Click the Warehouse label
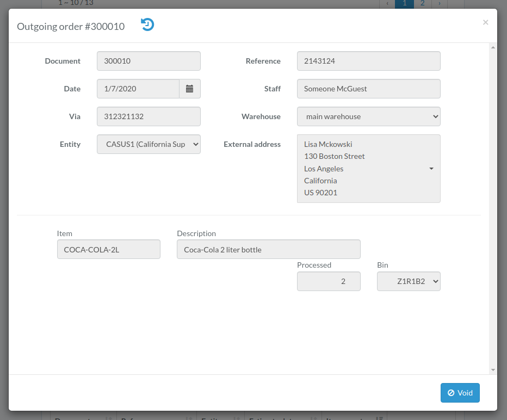Viewport: 507px width, 420px height. [x=261, y=116]
